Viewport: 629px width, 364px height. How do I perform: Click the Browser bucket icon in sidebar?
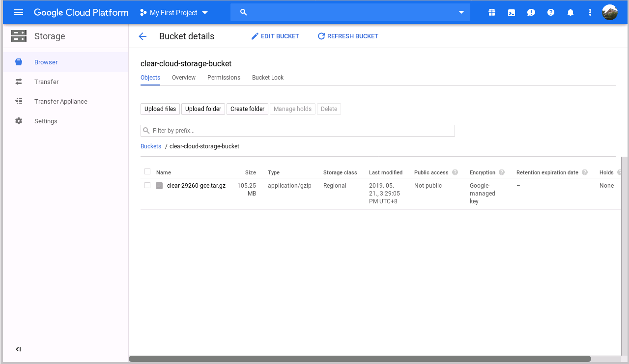19,62
